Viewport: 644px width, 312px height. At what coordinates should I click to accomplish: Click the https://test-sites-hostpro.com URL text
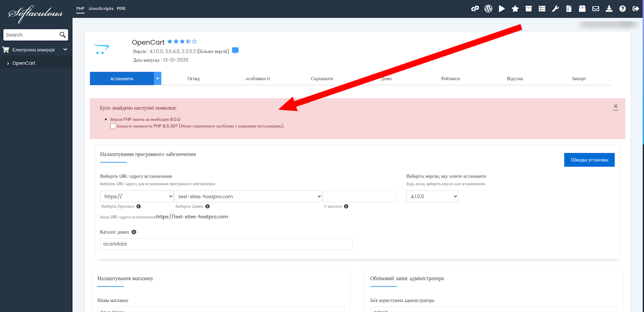[192, 217]
